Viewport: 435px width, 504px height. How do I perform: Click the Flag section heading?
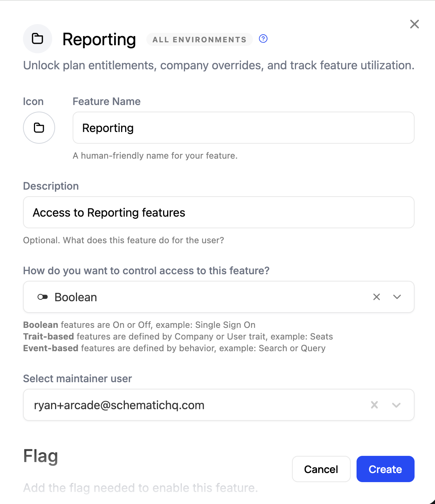(41, 456)
